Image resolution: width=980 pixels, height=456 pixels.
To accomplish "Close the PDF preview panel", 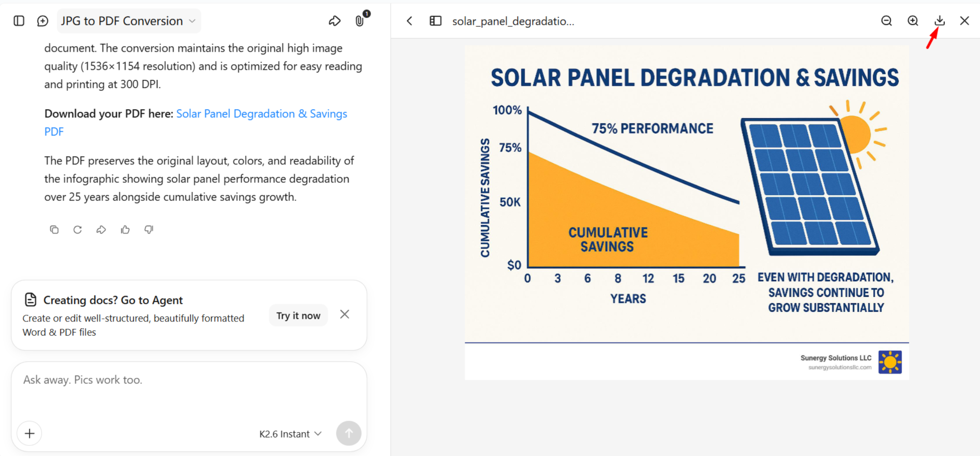I will click(964, 21).
